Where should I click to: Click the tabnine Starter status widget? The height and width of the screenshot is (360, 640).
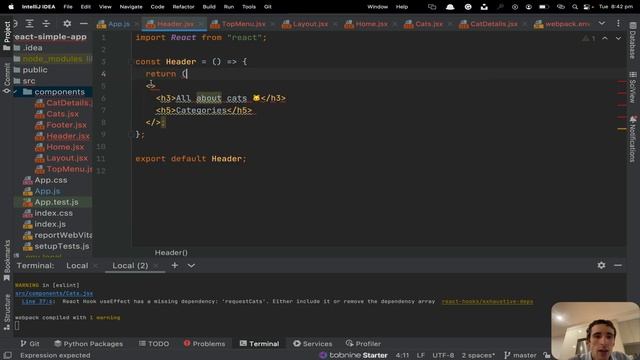353,355
